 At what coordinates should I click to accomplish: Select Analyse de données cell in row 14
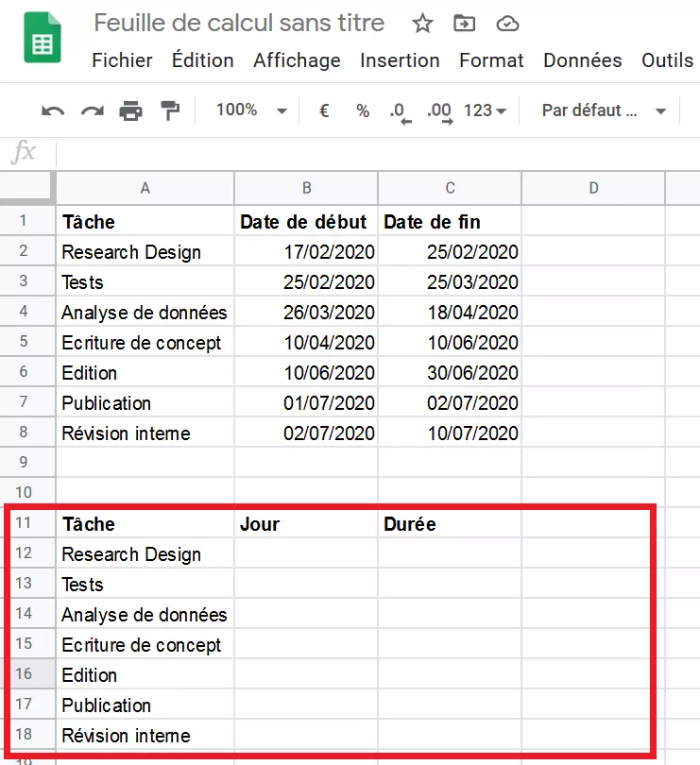point(145,614)
